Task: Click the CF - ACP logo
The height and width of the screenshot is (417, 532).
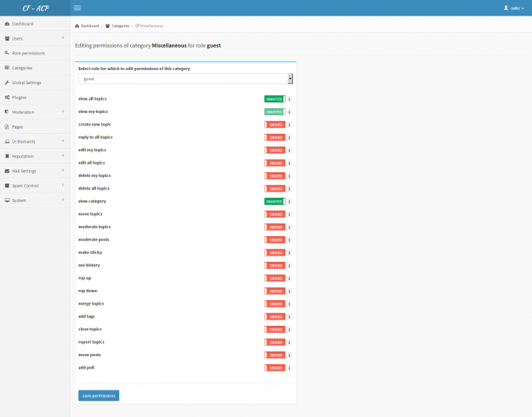Action: (x=36, y=8)
